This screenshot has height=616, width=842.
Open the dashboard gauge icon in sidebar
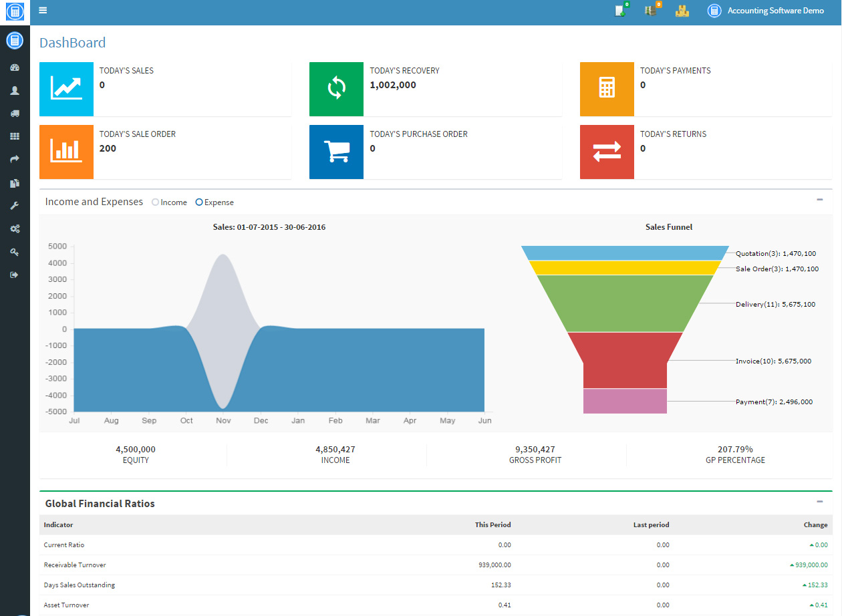point(15,67)
